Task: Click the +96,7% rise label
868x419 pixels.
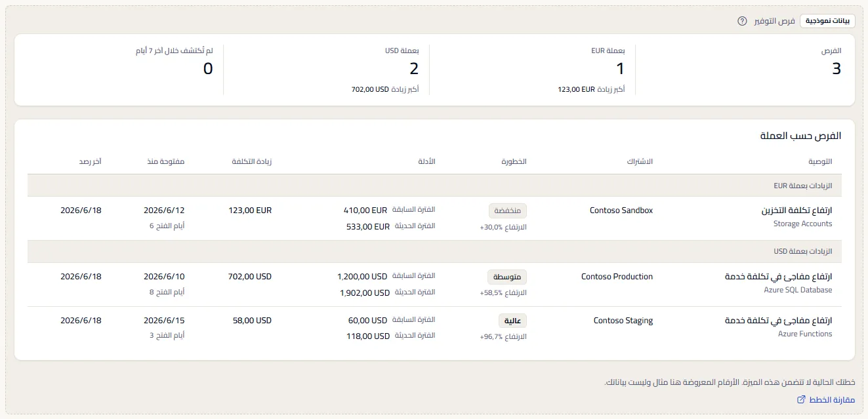Action: [503, 337]
